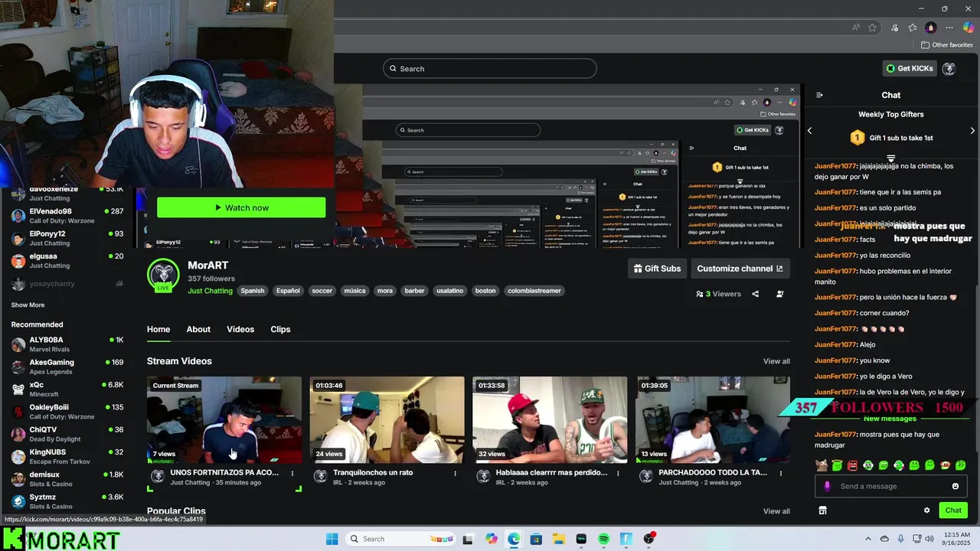
Task: Open the profile avatar next to Get KICKs
Action: click(x=949, y=68)
